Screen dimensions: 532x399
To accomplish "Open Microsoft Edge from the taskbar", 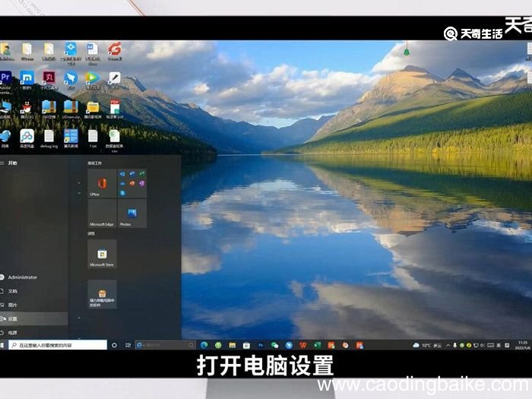I will point(204,345).
